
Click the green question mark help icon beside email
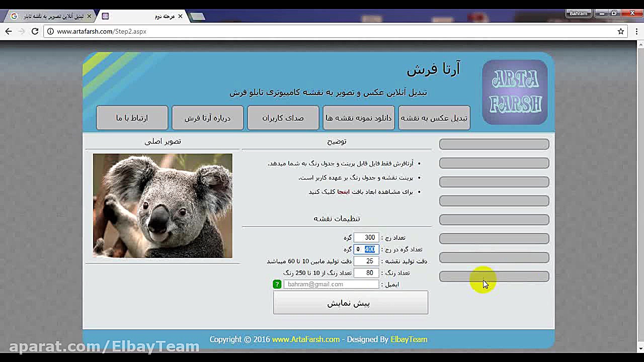click(x=277, y=284)
